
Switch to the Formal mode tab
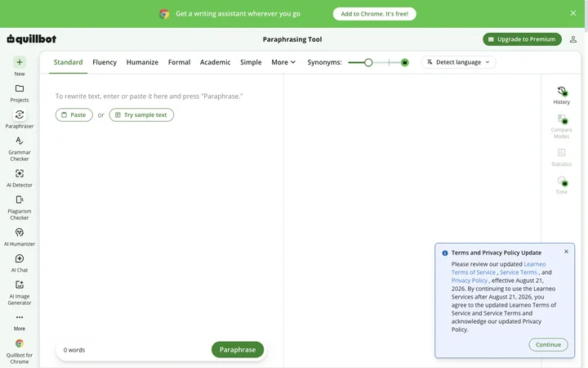[x=179, y=62]
